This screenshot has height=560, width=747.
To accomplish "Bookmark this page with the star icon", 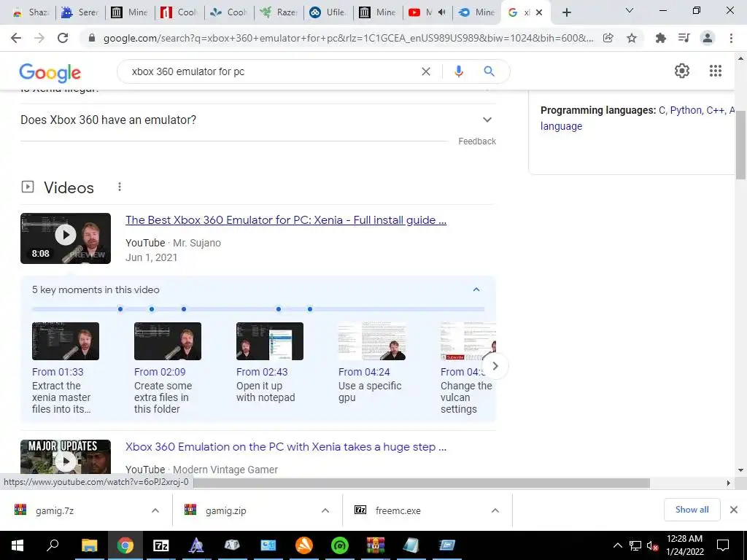I will 632,38.
